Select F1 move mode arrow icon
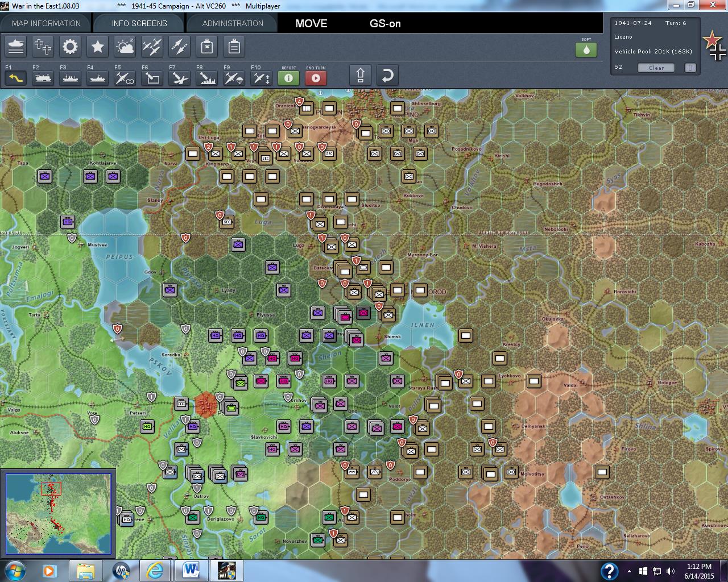728x582 pixels. [15, 78]
